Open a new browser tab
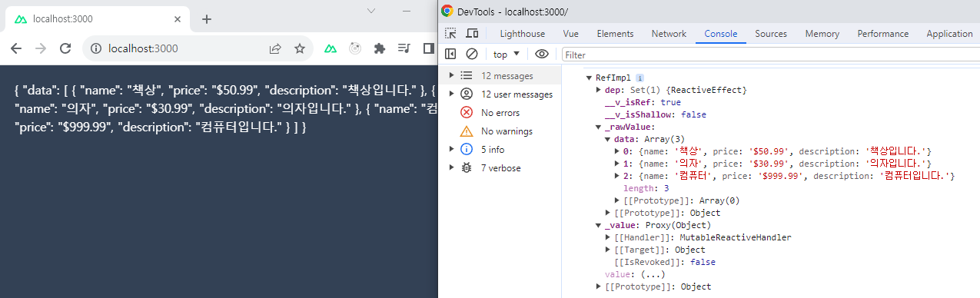This screenshot has height=298, width=980. (206, 19)
